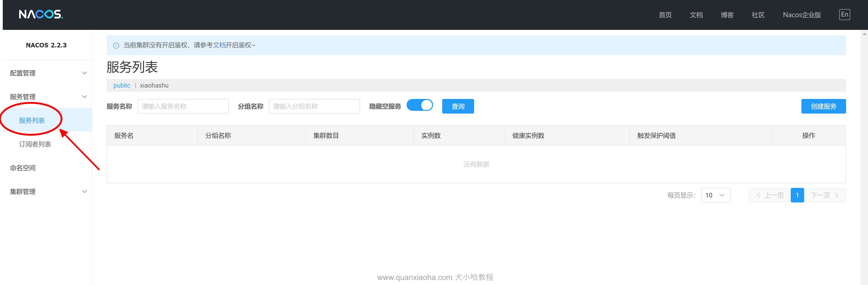Toggle the hide empty services switch

419,105
